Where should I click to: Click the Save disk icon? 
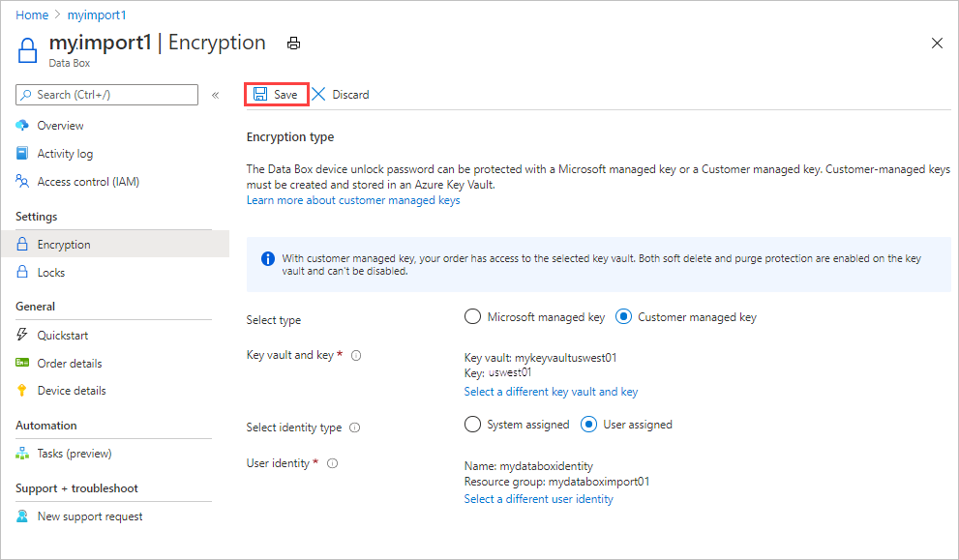260,94
